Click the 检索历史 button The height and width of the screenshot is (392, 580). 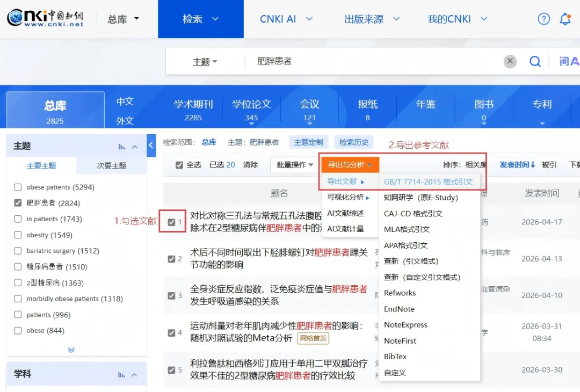coord(354,142)
